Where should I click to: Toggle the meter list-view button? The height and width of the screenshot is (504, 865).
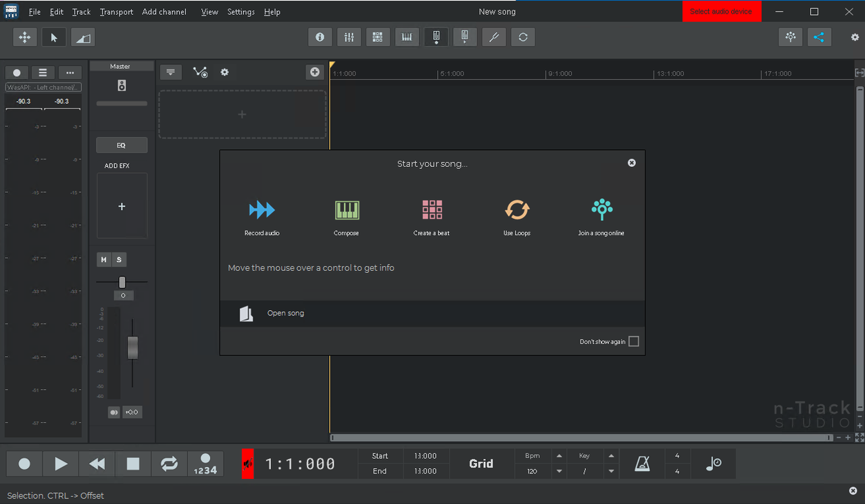[43, 73]
